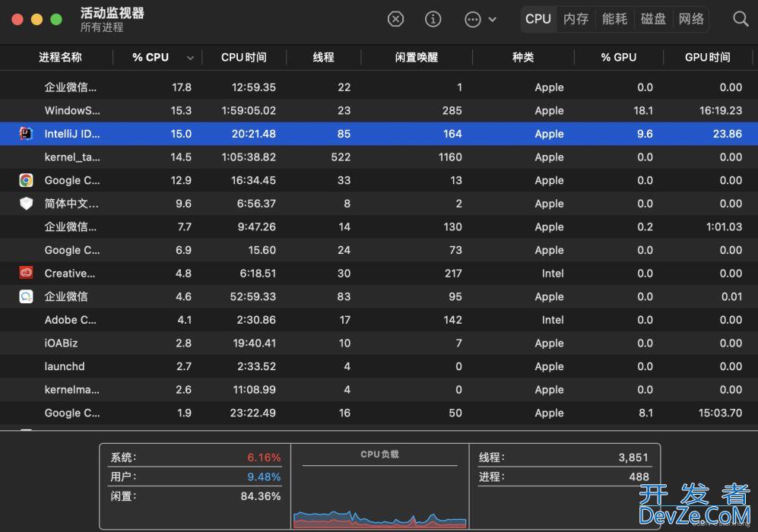Click CPU time value 1:59:05.02

coord(249,111)
